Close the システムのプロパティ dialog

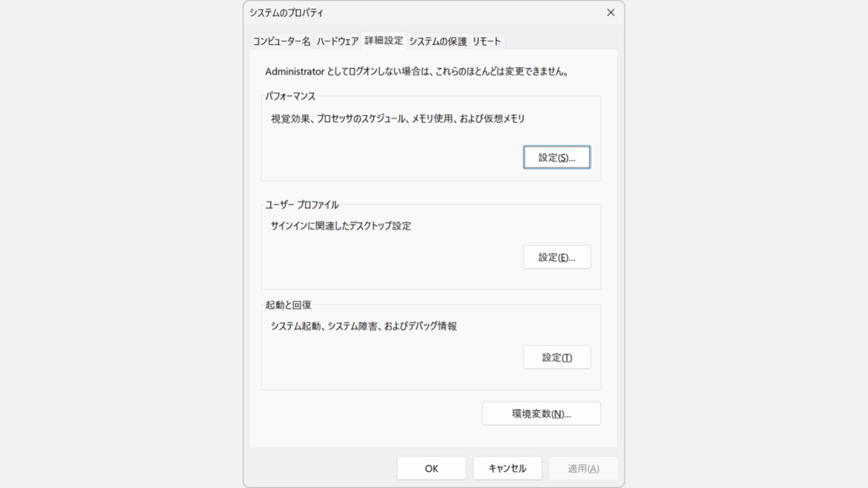tap(610, 12)
